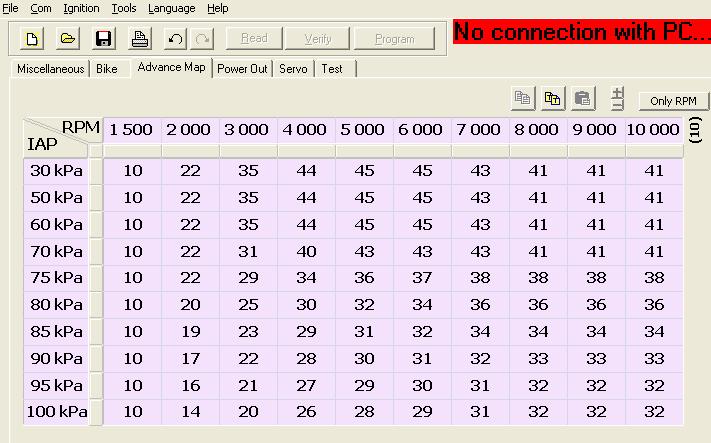This screenshot has width=711, height=443.
Task: Switch to the Servo tab
Action: [293, 69]
